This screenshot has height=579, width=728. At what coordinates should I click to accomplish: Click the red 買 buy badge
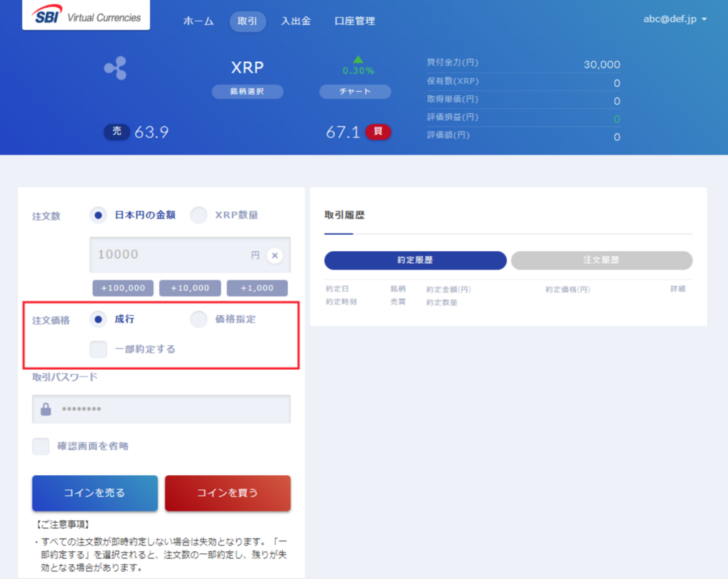(x=378, y=132)
